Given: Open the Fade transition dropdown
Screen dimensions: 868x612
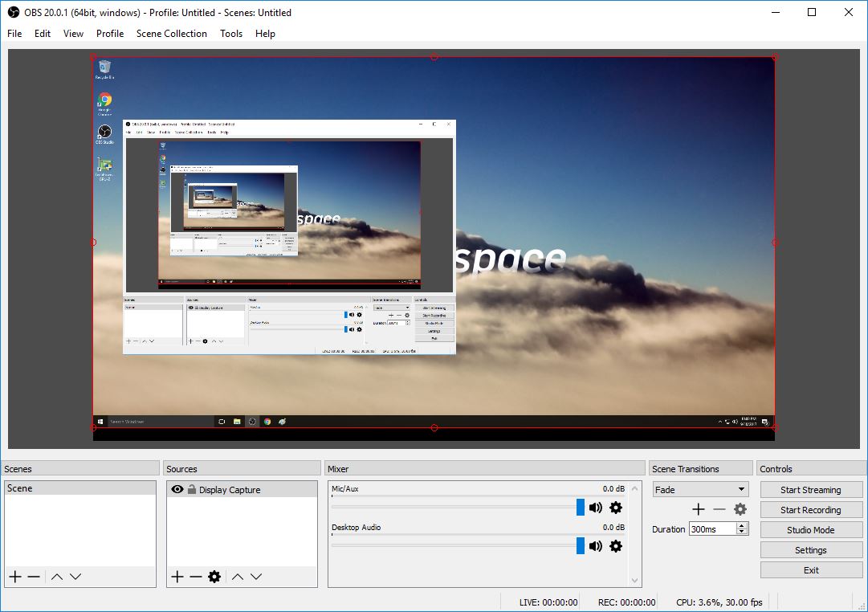Looking at the screenshot, I should pos(700,489).
